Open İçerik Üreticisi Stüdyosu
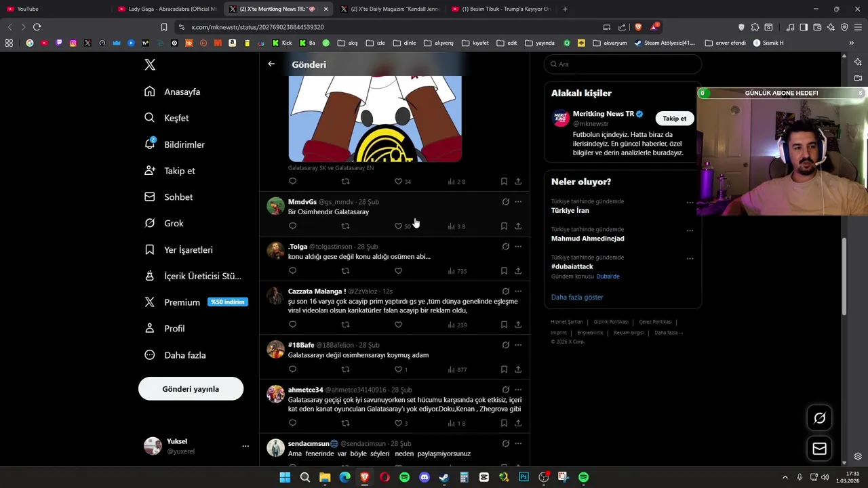Screen dimensions: 868x488 click(193, 276)
